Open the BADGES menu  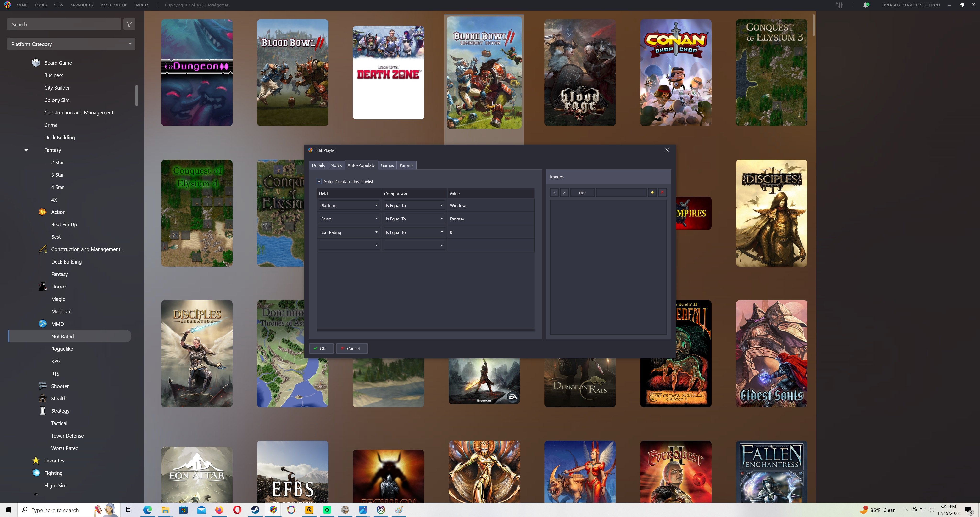pyautogui.click(x=142, y=5)
